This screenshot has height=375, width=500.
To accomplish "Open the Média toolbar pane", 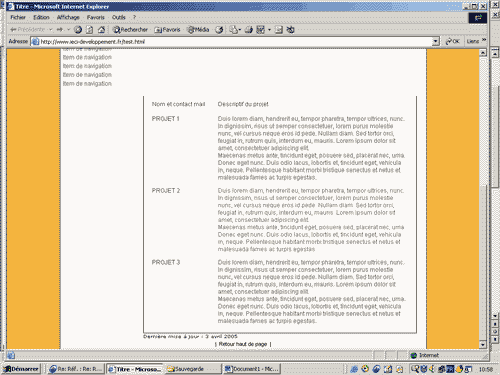I will tap(198, 30).
